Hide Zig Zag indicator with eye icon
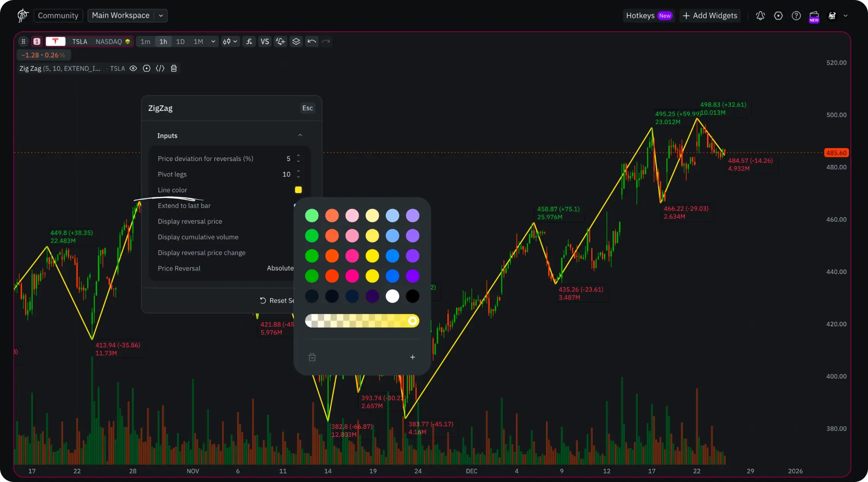This screenshot has height=482, width=868. (x=133, y=69)
